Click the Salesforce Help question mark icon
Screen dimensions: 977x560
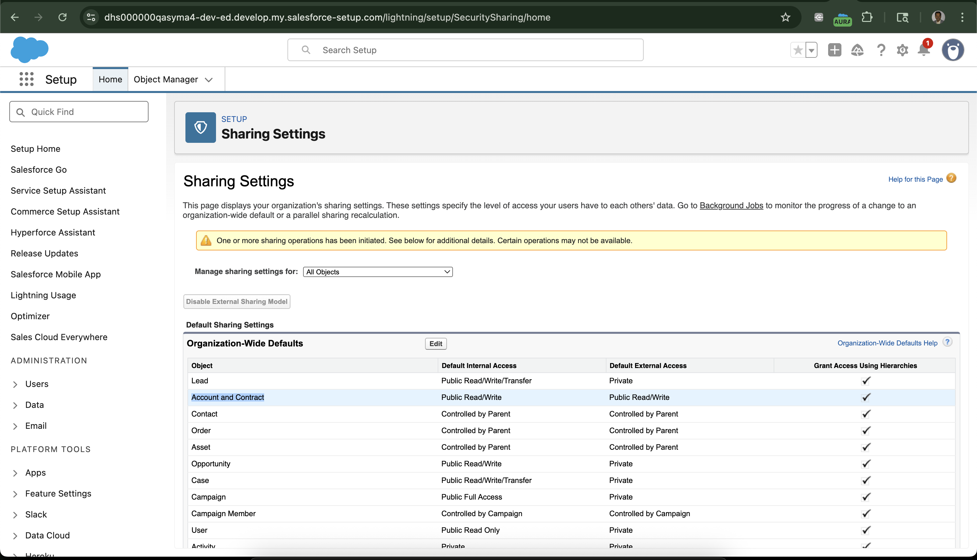pyautogui.click(x=881, y=50)
